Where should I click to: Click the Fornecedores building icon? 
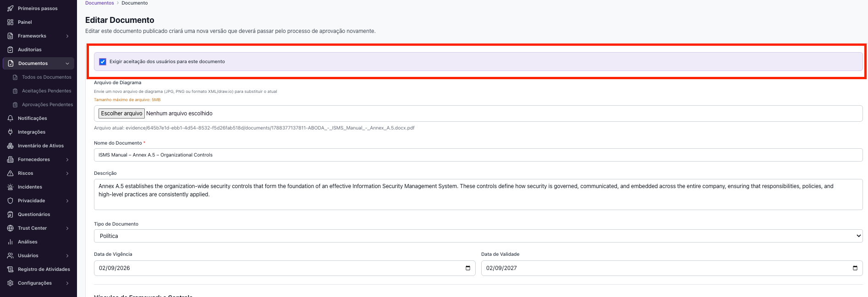(10, 159)
